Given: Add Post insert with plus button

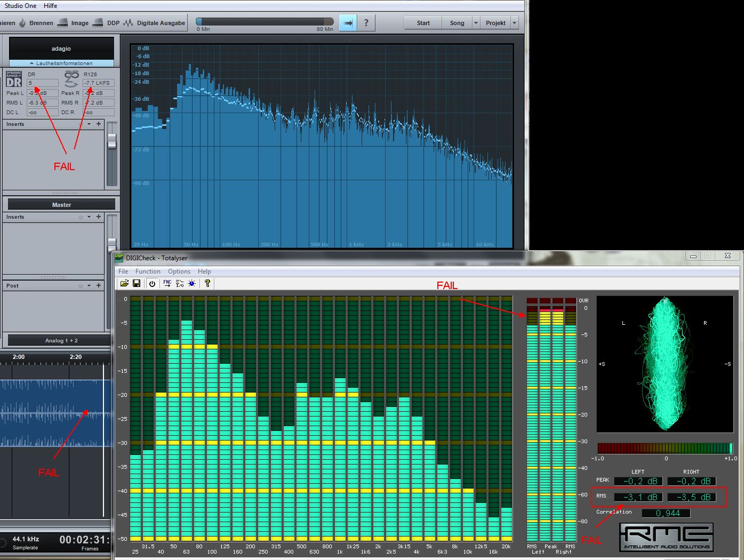Looking at the screenshot, I should [x=99, y=285].
